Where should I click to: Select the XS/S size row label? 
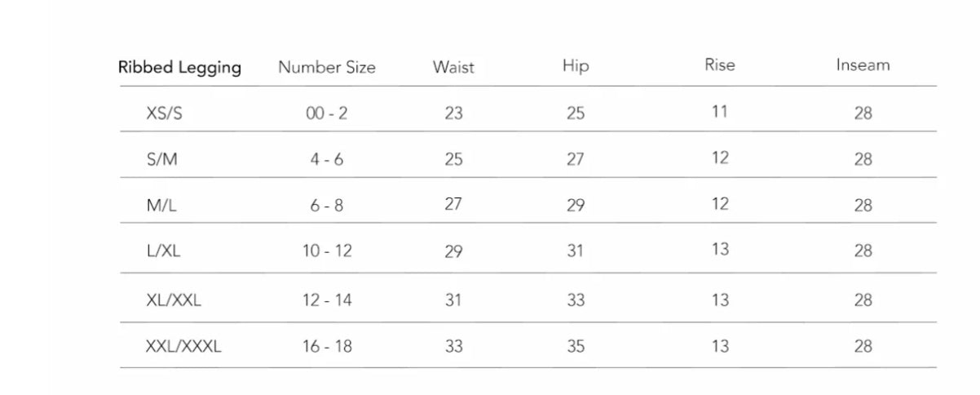pos(164,113)
